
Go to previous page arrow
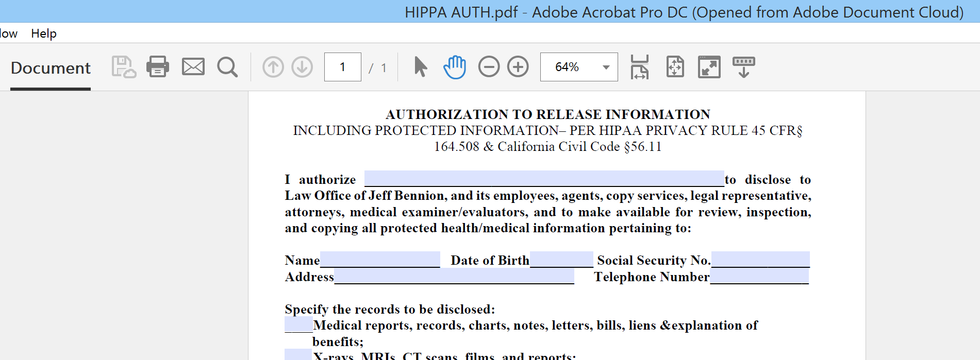(273, 67)
